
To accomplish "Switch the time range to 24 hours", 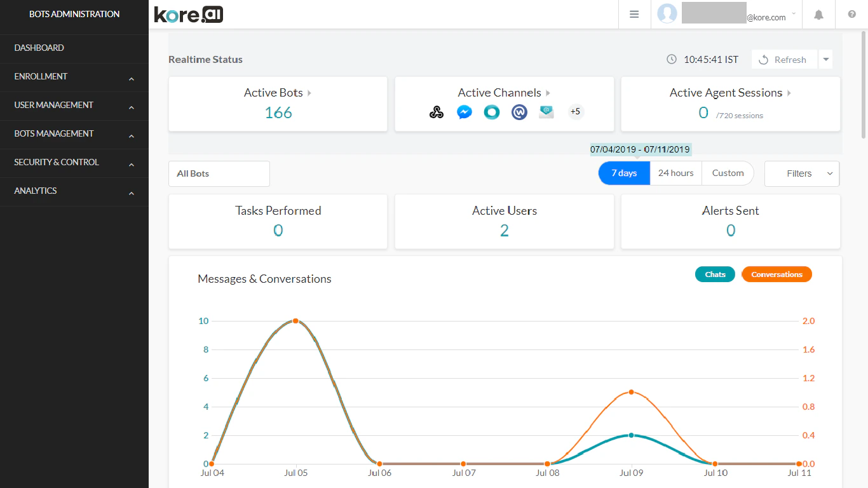I will (675, 173).
